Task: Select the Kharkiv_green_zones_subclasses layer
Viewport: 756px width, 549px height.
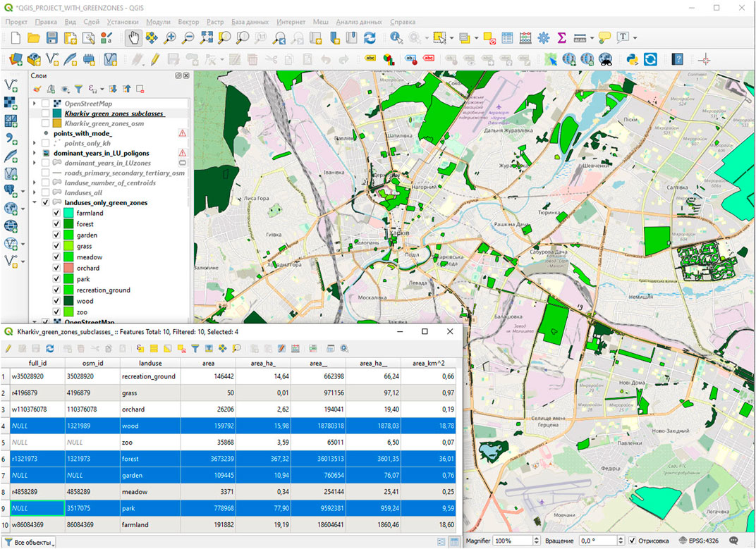Action: 114,113
